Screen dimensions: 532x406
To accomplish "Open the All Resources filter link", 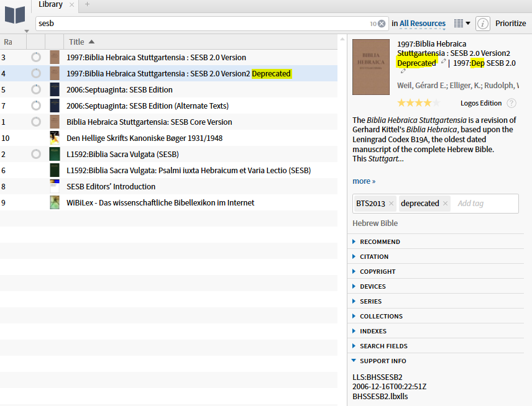I will coord(423,24).
